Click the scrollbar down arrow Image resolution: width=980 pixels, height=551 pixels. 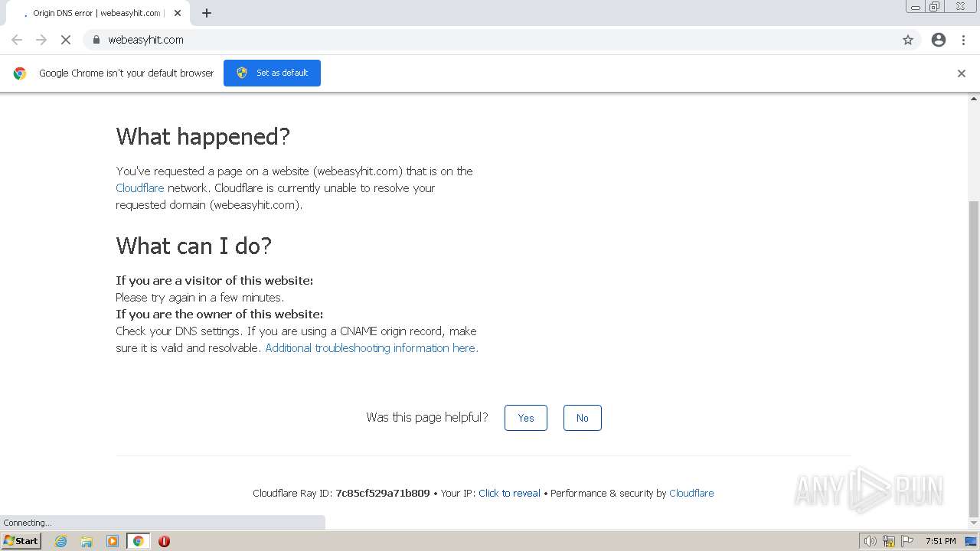coord(974,523)
